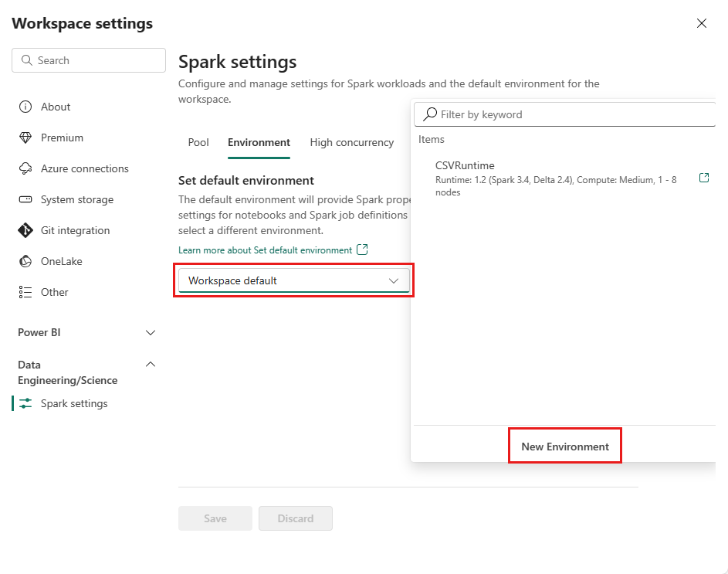Click the About info icon
728x574 pixels.
25,107
